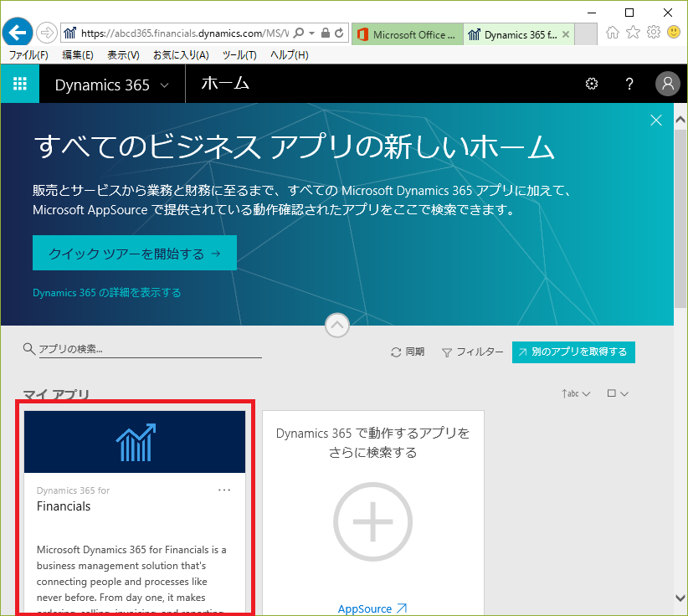Image resolution: width=688 pixels, height=616 pixels.
Task: Open the Financials tile more options ellipsis
Action: pos(224,490)
